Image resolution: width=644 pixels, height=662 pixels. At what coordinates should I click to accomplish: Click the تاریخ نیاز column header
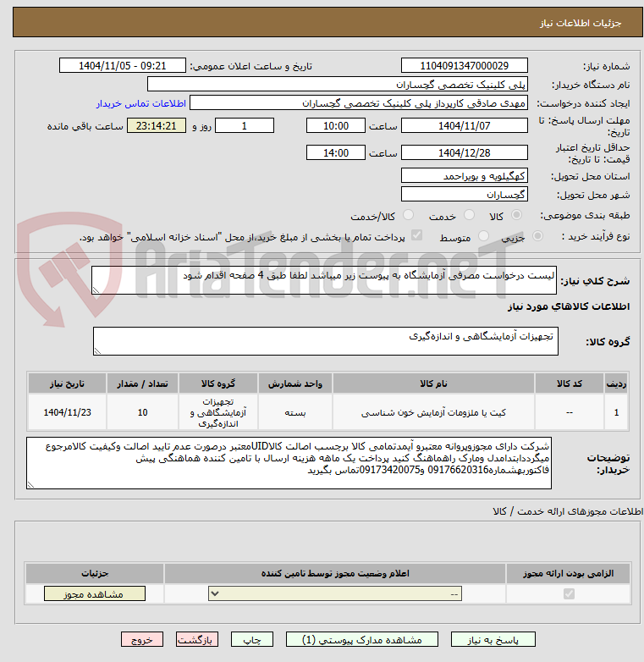pyautogui.click(x=67, y=383)
